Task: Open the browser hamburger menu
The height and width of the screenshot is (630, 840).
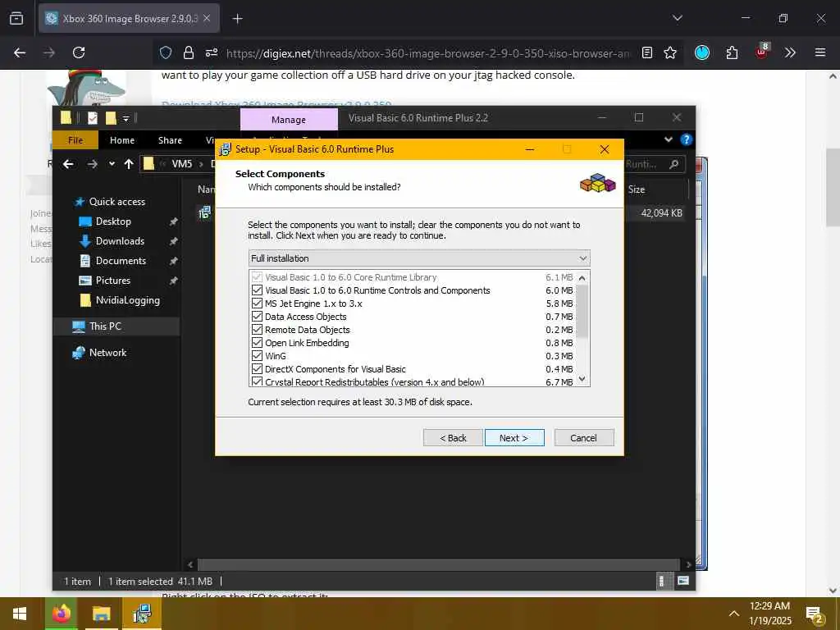Action: (x=819, y=52)
